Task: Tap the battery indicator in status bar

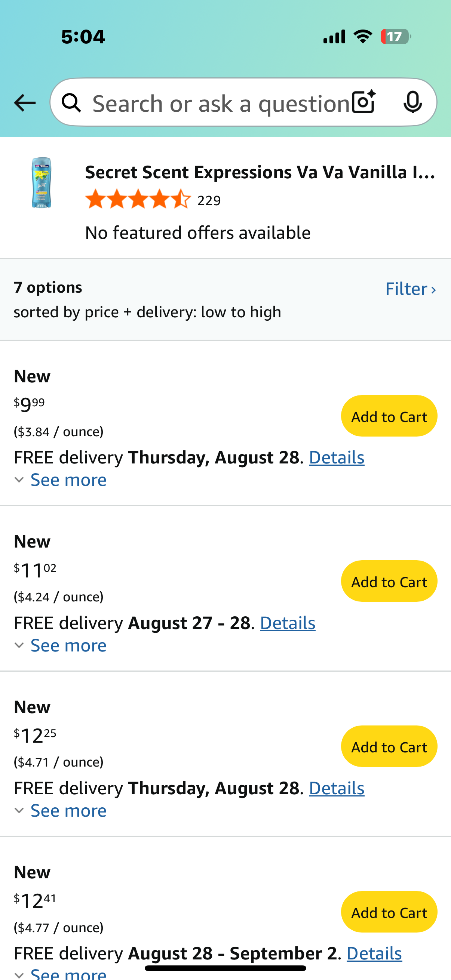Action: click(x=395, y=37)
